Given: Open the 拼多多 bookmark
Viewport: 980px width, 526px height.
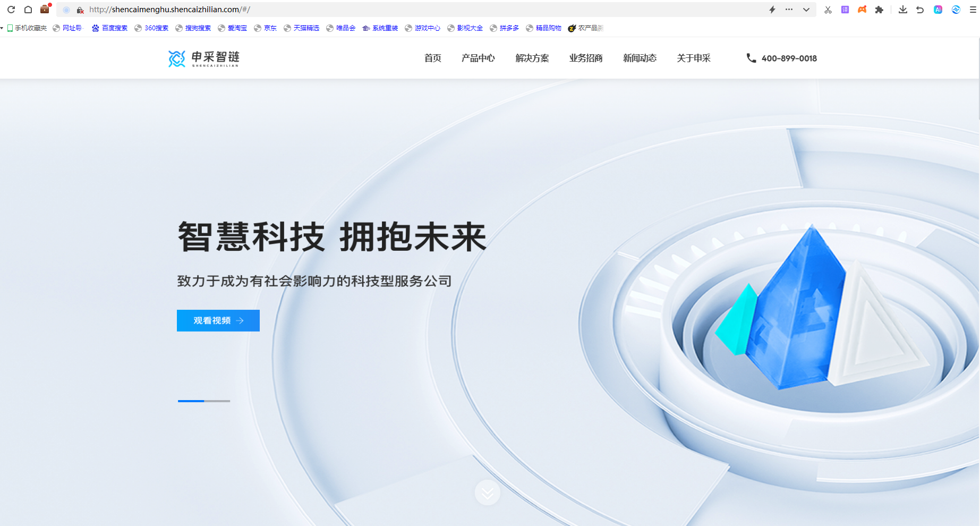Looking at the screenshot, I should 505,28.
